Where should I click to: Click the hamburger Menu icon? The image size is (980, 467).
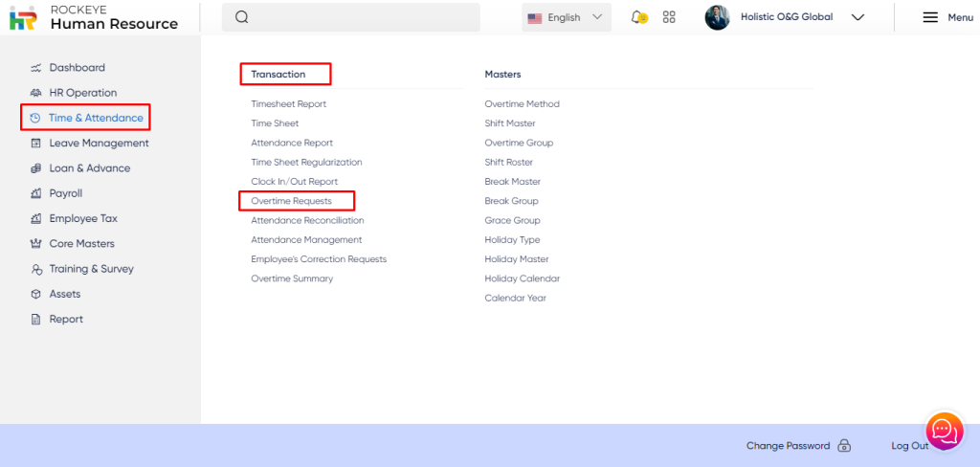pos(929,17)
